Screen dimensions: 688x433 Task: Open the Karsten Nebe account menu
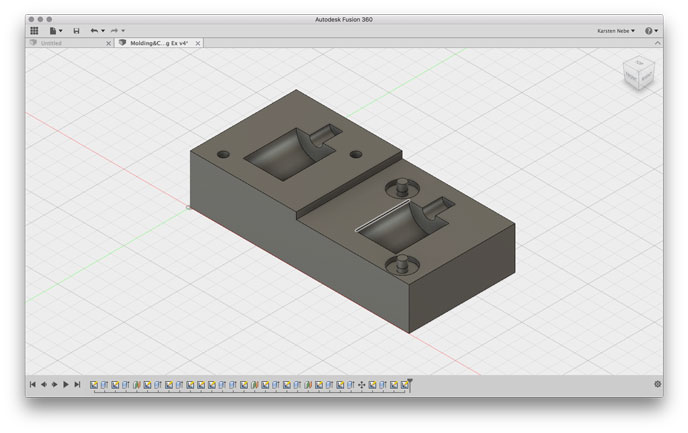616,31
